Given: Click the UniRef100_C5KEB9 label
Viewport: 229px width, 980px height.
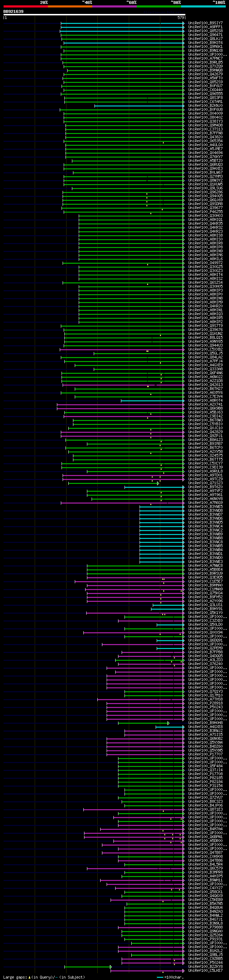Looking at the screenshot, I should 205,900.
